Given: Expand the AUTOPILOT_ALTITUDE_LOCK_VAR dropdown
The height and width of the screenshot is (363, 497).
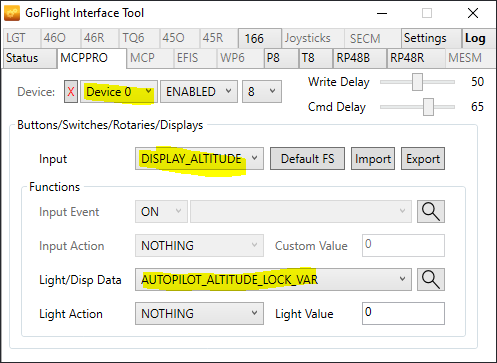Looking at the screenshot, I should [x=273, y=279].
